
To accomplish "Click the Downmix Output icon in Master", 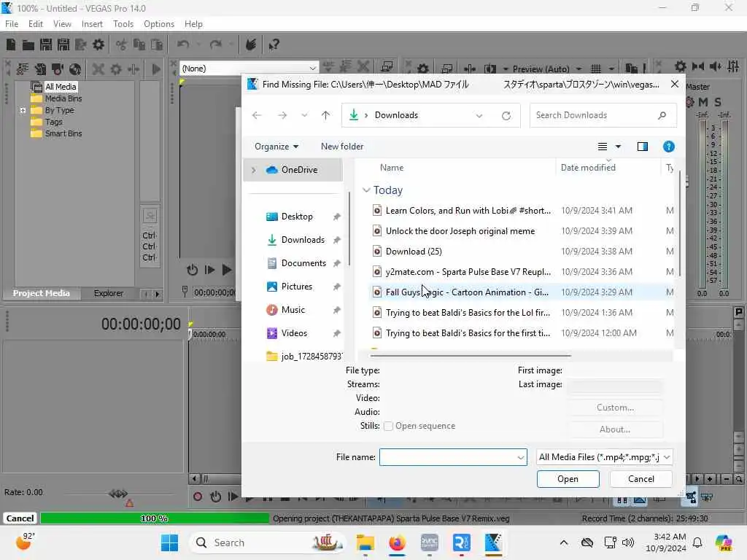I will (x=698, y=66).
